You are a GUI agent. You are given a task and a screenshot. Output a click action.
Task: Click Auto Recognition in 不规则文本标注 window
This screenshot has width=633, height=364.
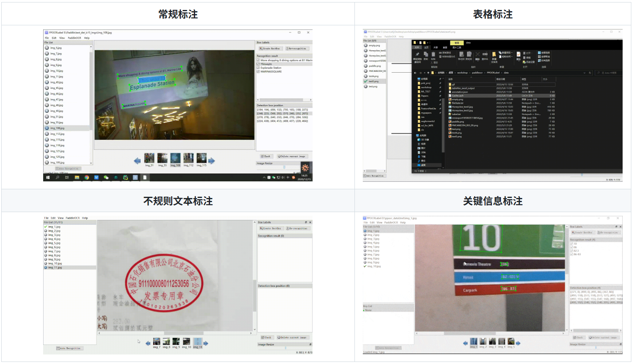pyautogui.click(x=70, y=348)
